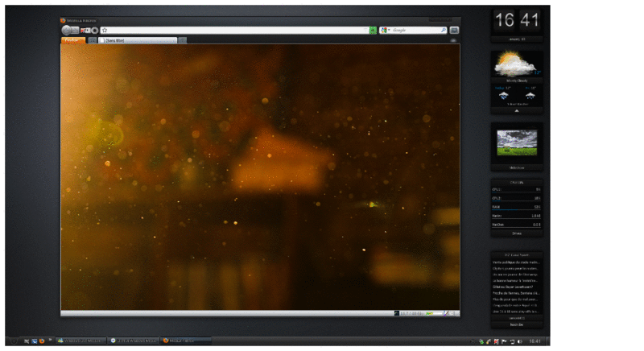Click the Drives button in system monitor gadget
The height and width of the screenshot is (351, 644).
517,233
